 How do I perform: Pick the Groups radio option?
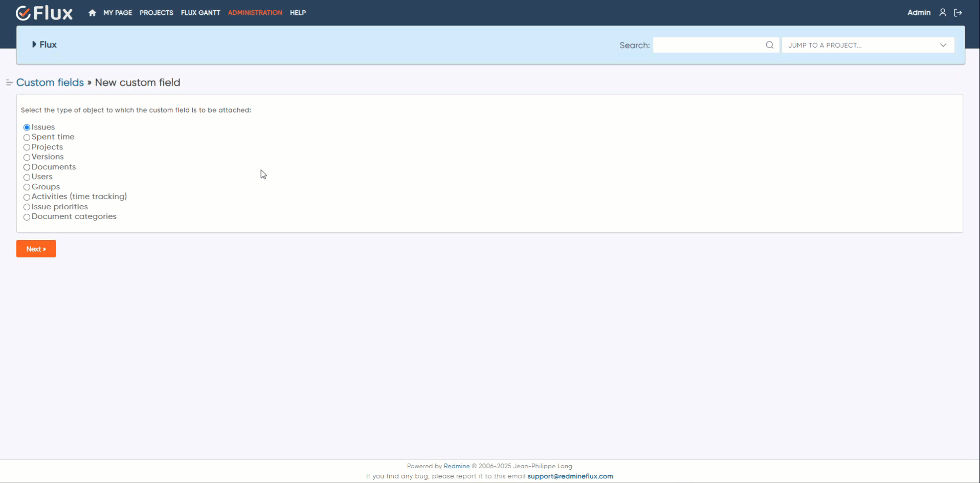(x=27, y=187)
